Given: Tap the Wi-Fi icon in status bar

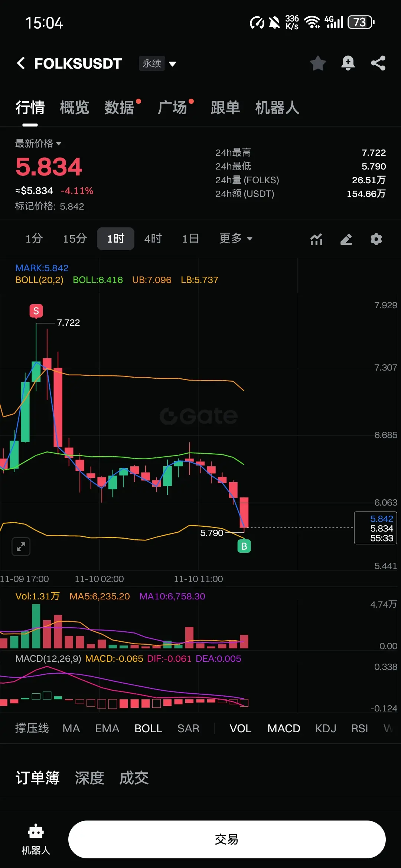Looking at the screenshot, I should (312, 22).
